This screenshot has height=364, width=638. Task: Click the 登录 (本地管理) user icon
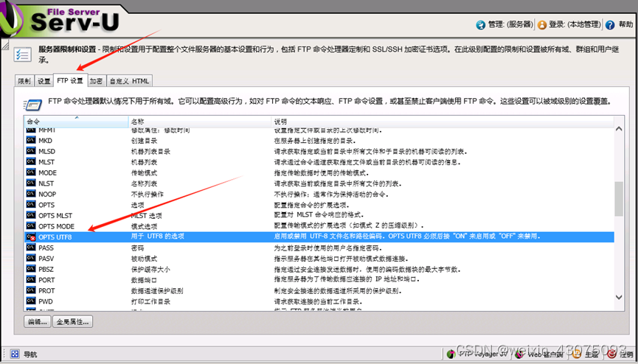[541, 25]
